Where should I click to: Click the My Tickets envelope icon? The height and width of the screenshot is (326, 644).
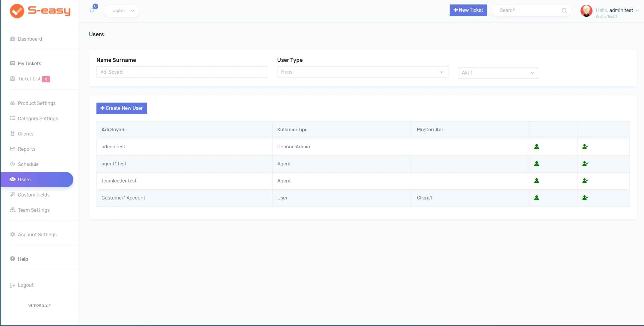click(x=13, y=63)
